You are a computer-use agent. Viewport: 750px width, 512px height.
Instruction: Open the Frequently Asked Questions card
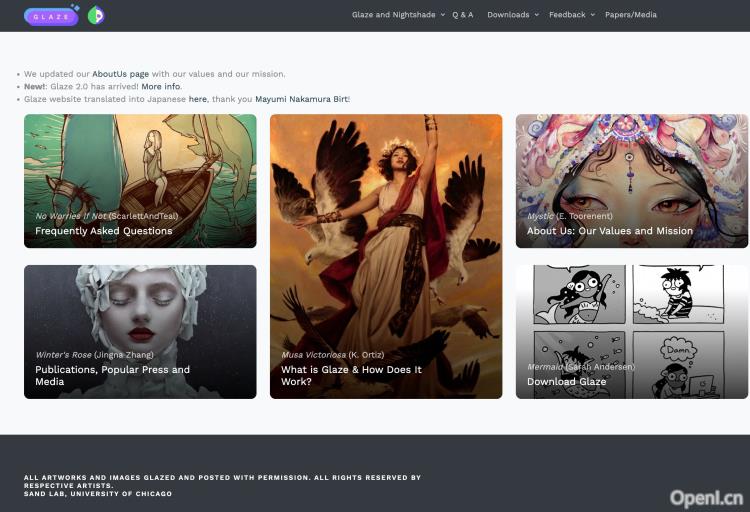click(104, 231)
